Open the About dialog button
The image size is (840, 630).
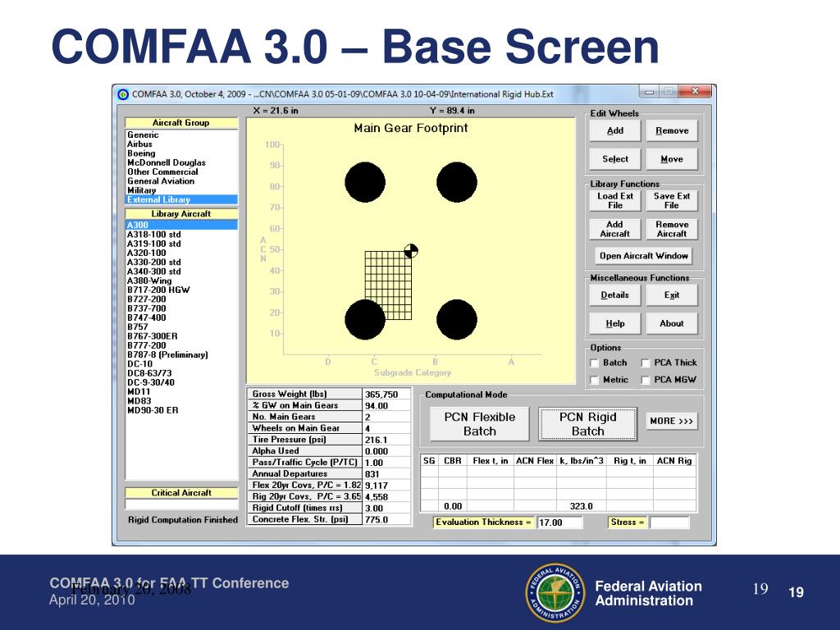tap(672, 323)
